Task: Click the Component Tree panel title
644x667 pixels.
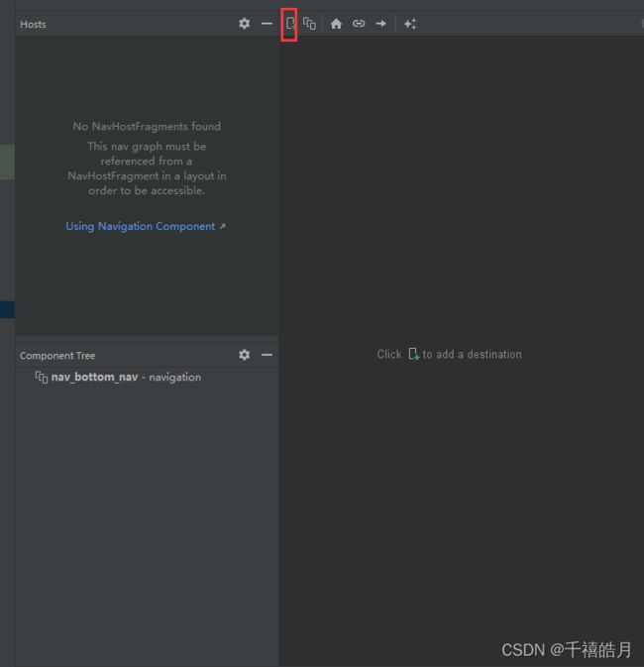Action: point(57,355)
